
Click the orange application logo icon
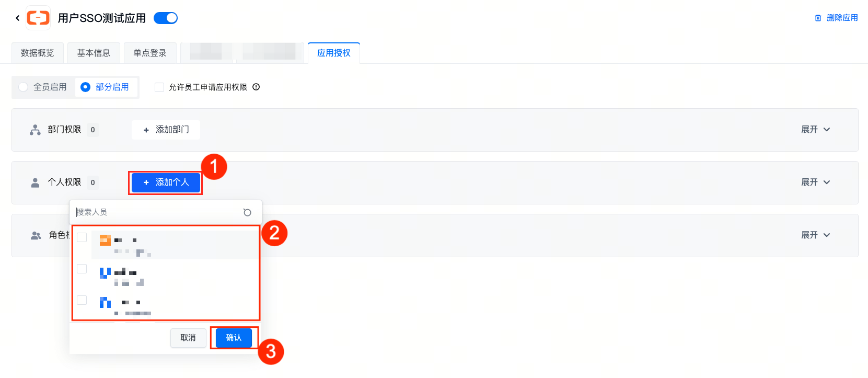pyautogui.click(x=38, y=18)
